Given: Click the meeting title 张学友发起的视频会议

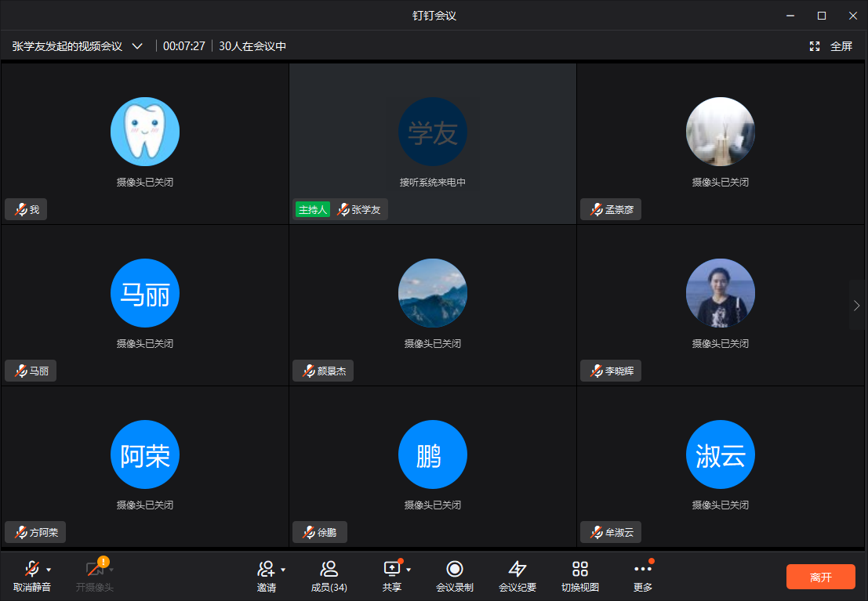Looking at the screenshot, I should [x=67, y=46].
